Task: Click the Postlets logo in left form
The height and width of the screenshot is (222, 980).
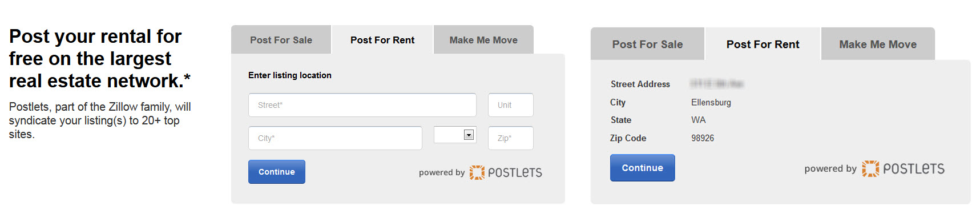Action: (x=506, y=172)
